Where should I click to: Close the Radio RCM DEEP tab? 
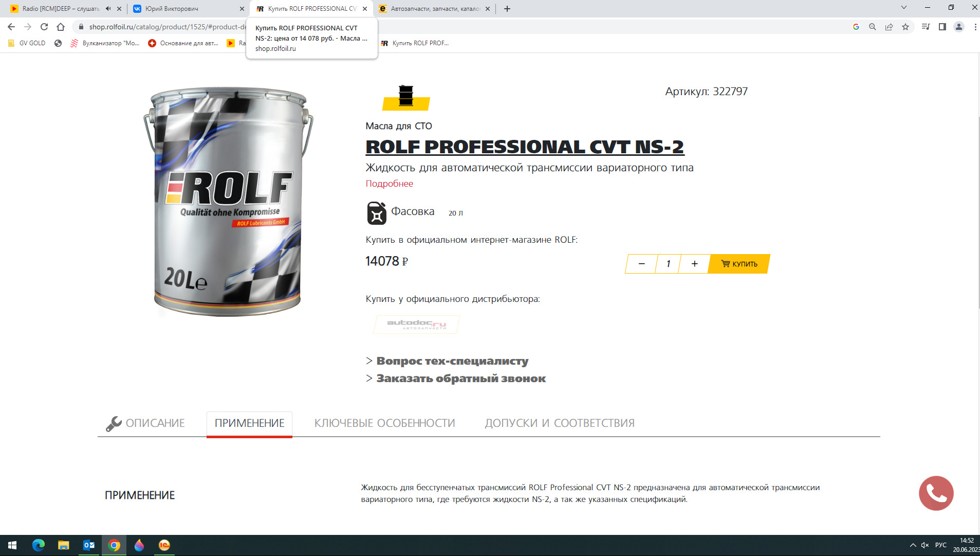coord(119,9)
